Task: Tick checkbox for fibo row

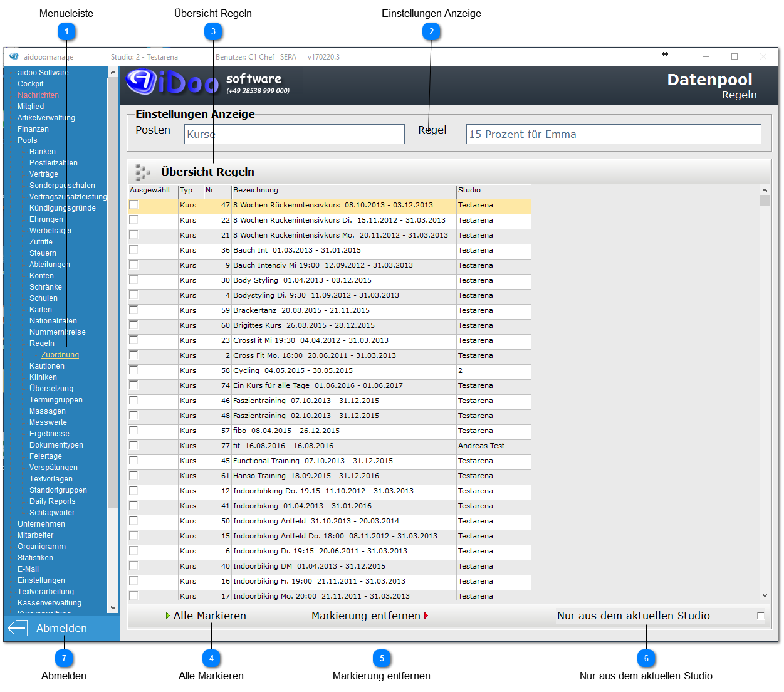Action: [x=133, y=431]
